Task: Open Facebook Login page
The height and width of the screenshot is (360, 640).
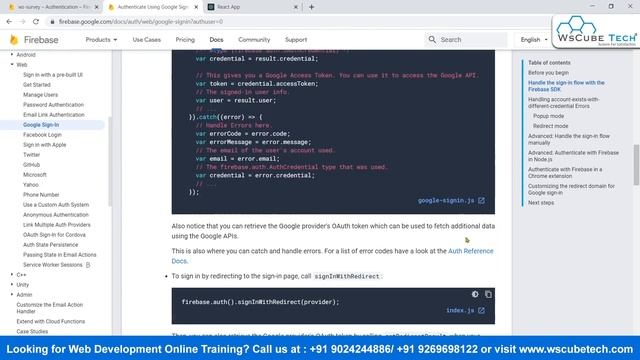Action: [x=42, y=135]
